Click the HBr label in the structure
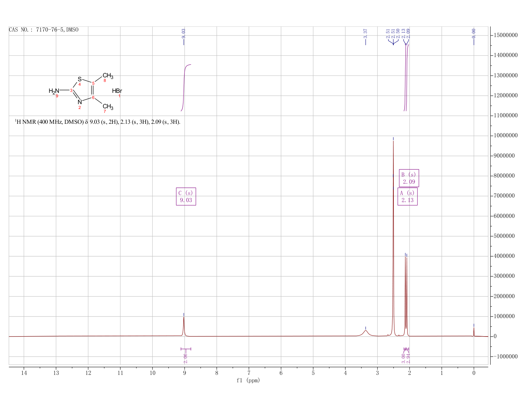Viewport: 532px width, 411px height. [x=117, y=91]
